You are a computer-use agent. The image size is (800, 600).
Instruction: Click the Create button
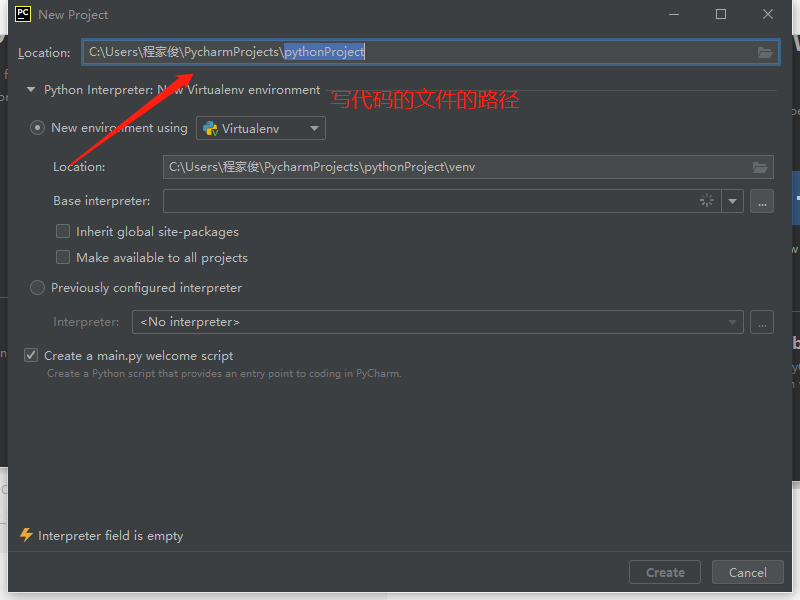tap(665, 572)
